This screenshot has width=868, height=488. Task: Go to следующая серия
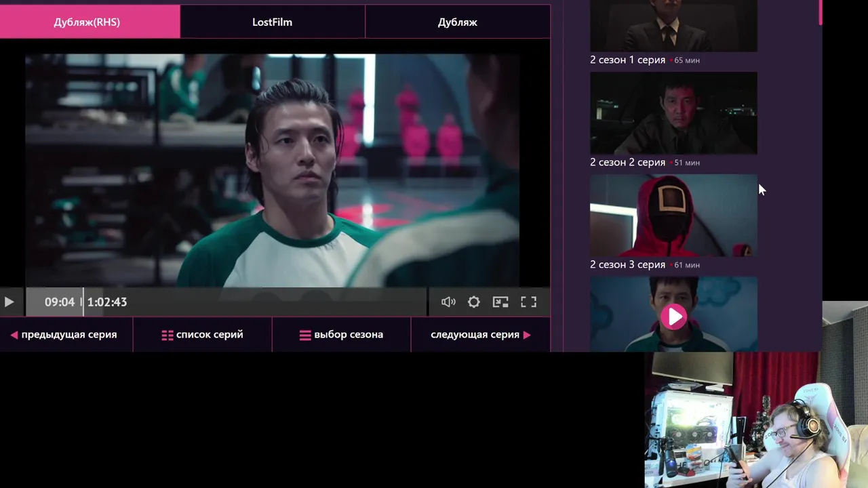pos(480,334)
